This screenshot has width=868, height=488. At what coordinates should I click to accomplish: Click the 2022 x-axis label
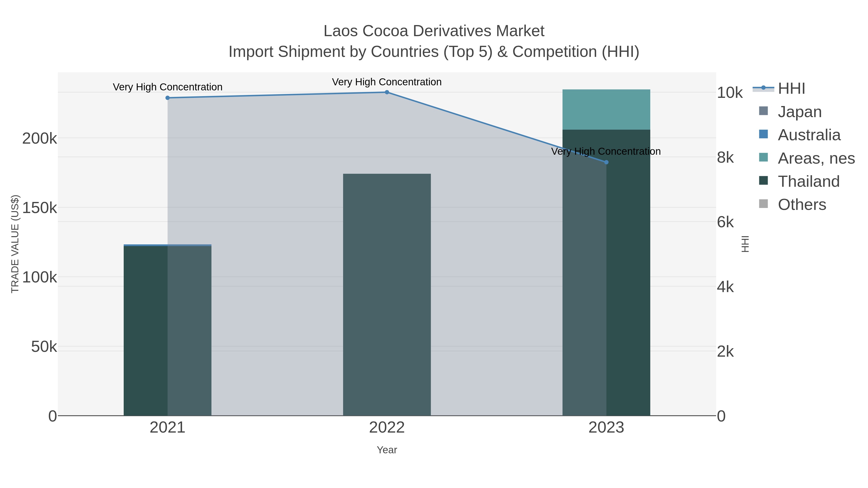387,428
